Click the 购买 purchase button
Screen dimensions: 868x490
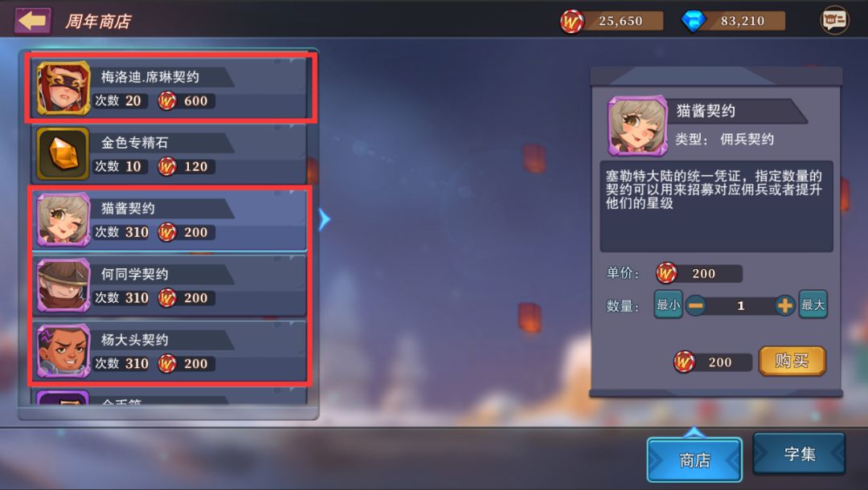coord(792,361)
